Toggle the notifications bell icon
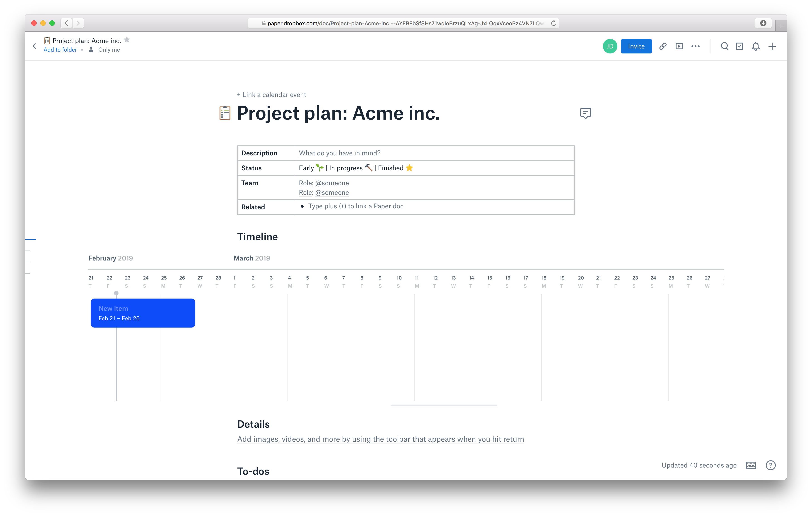The height and width of the screenshot is (516, 812). coord(756,47)
